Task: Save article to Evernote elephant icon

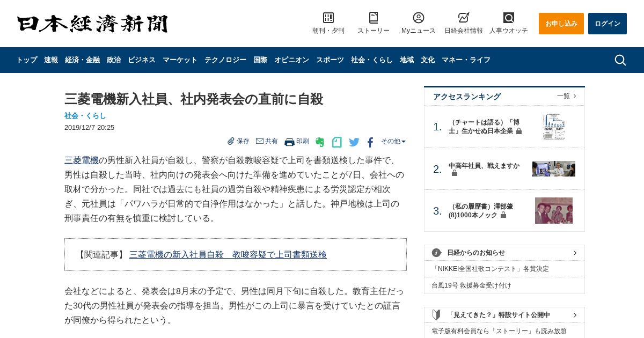Action: (x=320, y=142)
